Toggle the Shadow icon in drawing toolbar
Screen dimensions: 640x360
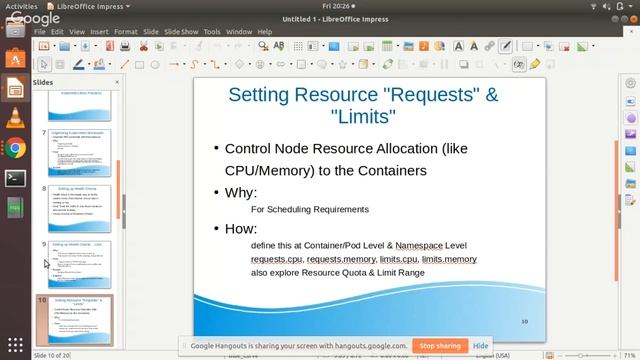pos(464,64)
